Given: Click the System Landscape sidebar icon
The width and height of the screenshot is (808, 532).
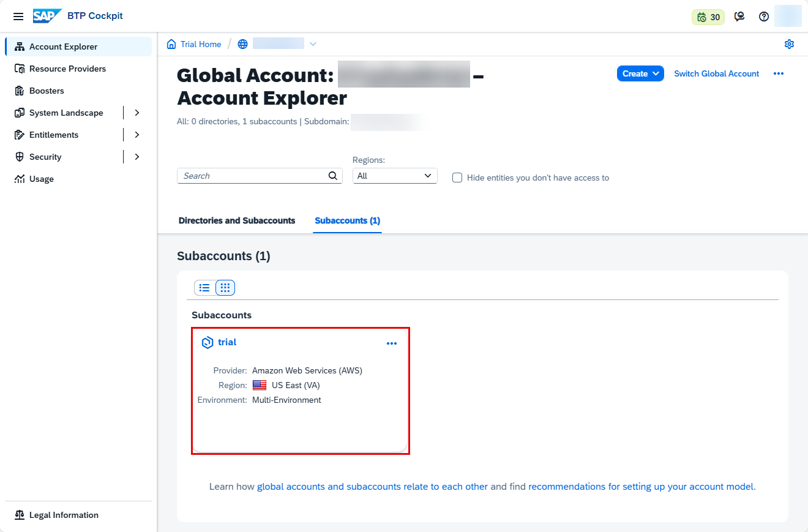Looking at the screenshot, I should click(19, 113).
